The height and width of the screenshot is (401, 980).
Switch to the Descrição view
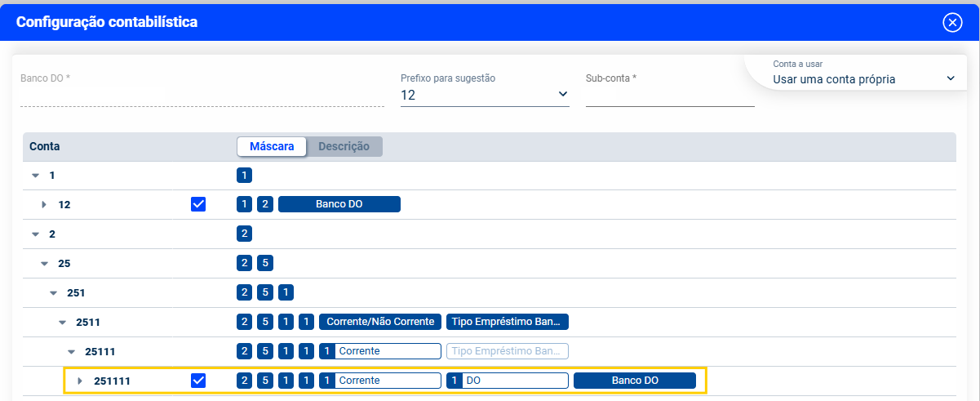click(x=344, y=146)
